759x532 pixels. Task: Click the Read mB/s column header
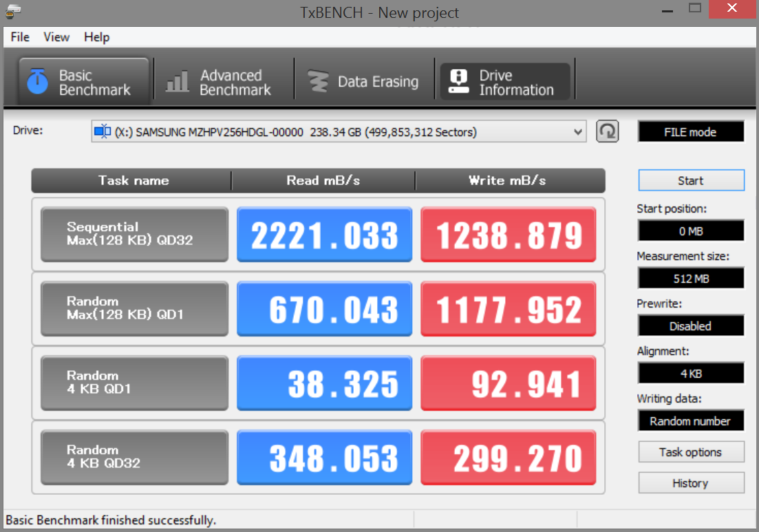coord(323,180)
